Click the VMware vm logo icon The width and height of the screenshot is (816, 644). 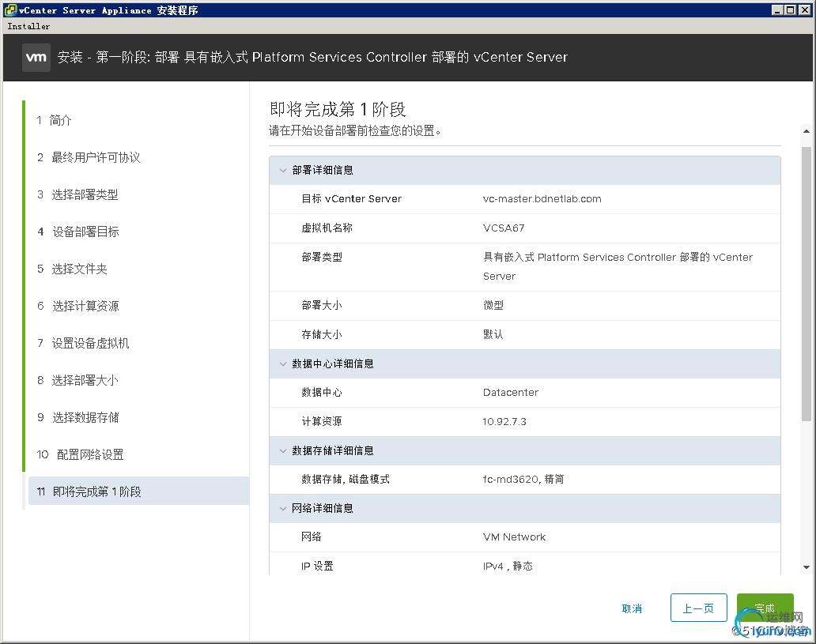(36, 57)
